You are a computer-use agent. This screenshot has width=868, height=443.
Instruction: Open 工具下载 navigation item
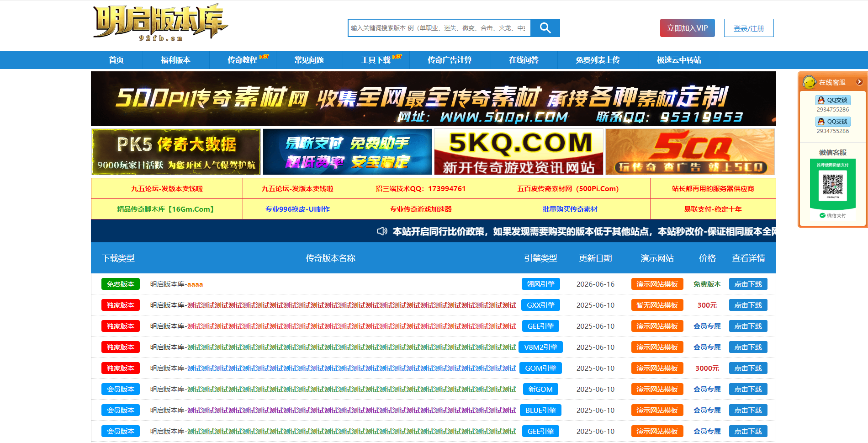tap(376, 60)
